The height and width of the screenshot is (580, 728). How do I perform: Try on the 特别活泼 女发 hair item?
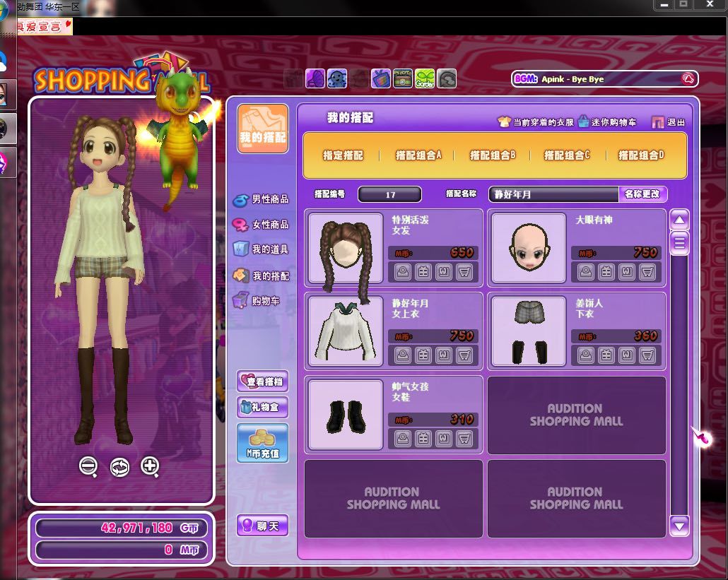pos(403,271)
